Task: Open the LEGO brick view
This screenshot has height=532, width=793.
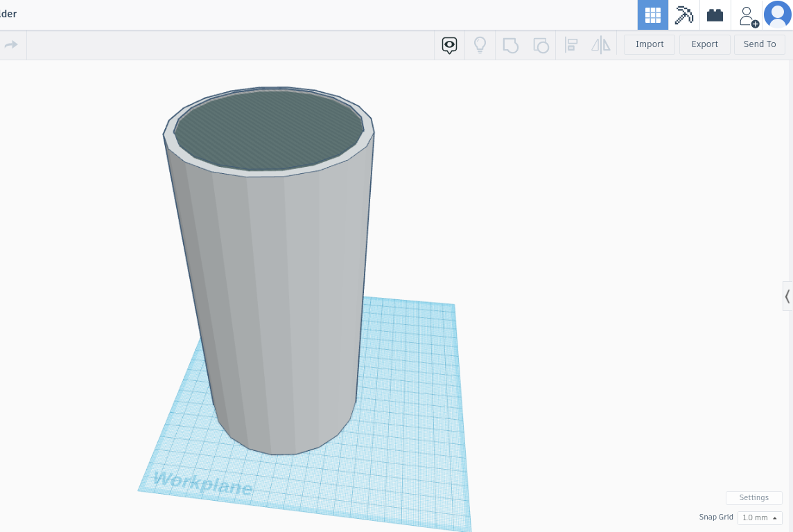Action: (x=715, y=15)
